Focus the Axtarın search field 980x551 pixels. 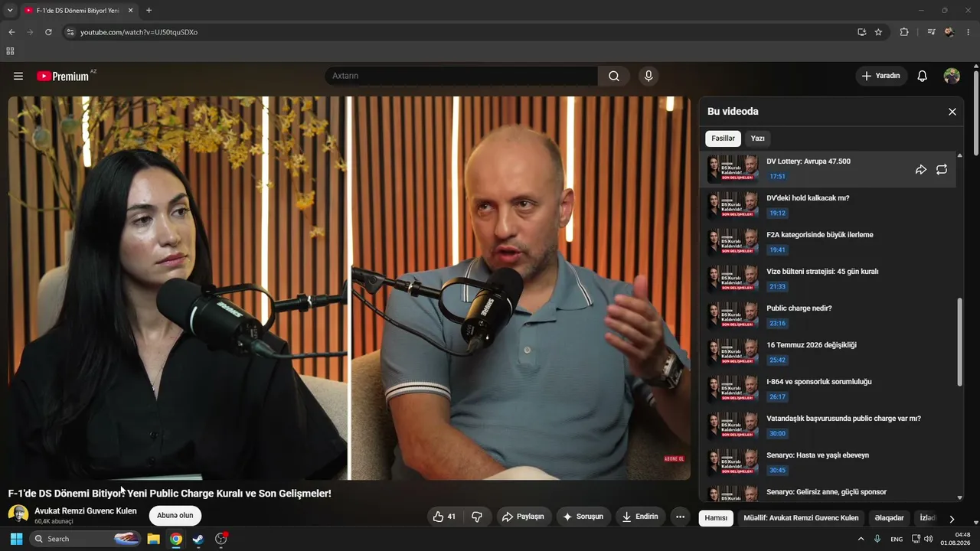point(461,76)
